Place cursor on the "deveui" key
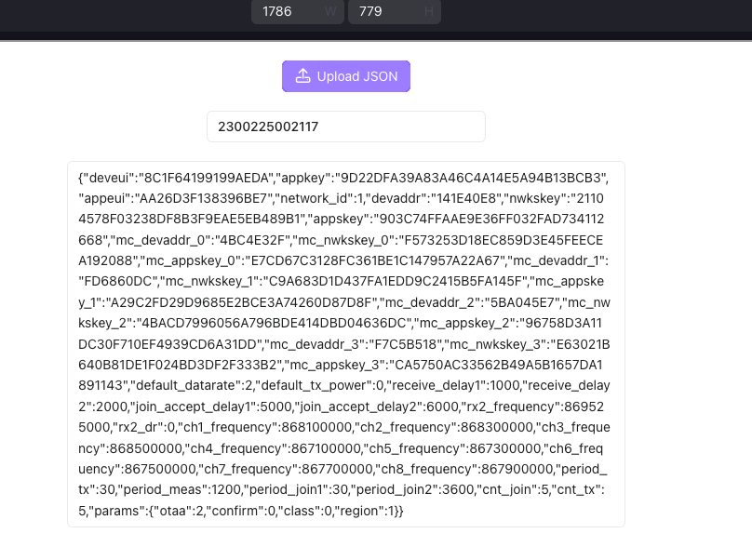The height and width of the screenshot is (560, 752). pyautogui.click(x=108, y=178)
